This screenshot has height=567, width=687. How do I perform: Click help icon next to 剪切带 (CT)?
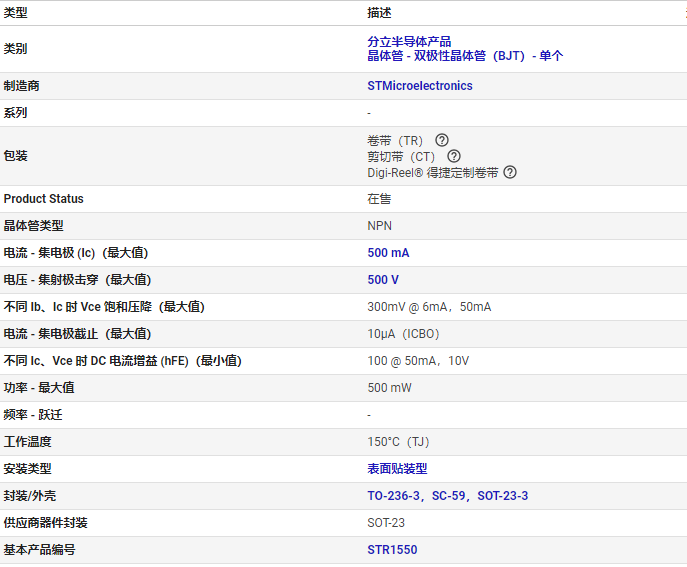[x=454, y=156]
